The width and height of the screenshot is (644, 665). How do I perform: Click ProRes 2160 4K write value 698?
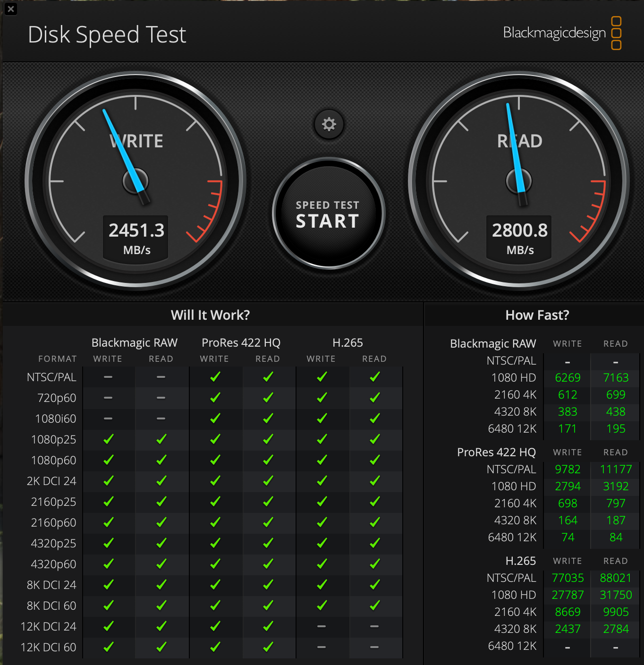point(568,503)
